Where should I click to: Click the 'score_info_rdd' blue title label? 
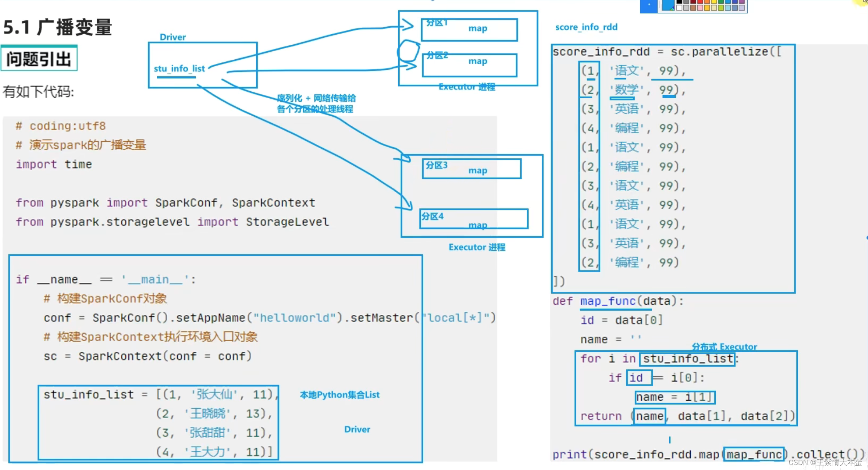pyautogui.click(x=586, y=27)
